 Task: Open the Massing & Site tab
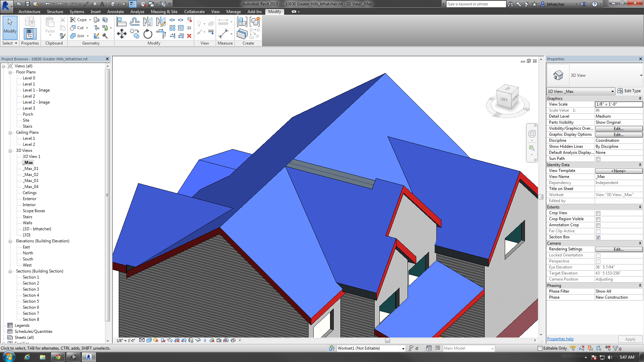click(164, 12)
